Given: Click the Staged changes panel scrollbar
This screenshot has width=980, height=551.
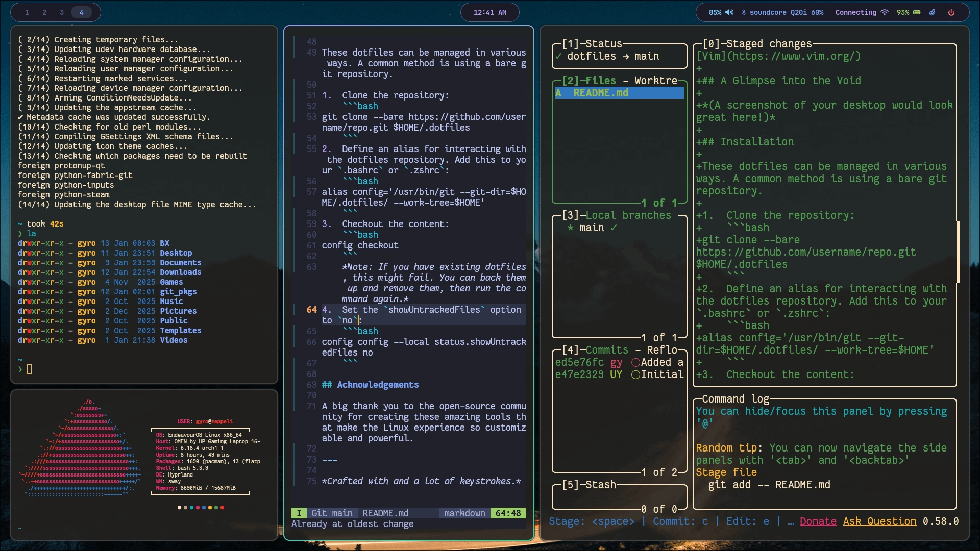Looking at the screenshot, I should 958,252.
